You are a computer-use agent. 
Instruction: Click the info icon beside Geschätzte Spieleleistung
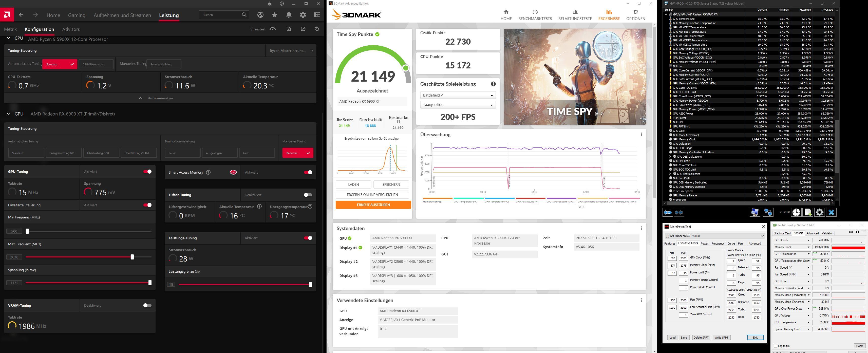tap(493, 84)
